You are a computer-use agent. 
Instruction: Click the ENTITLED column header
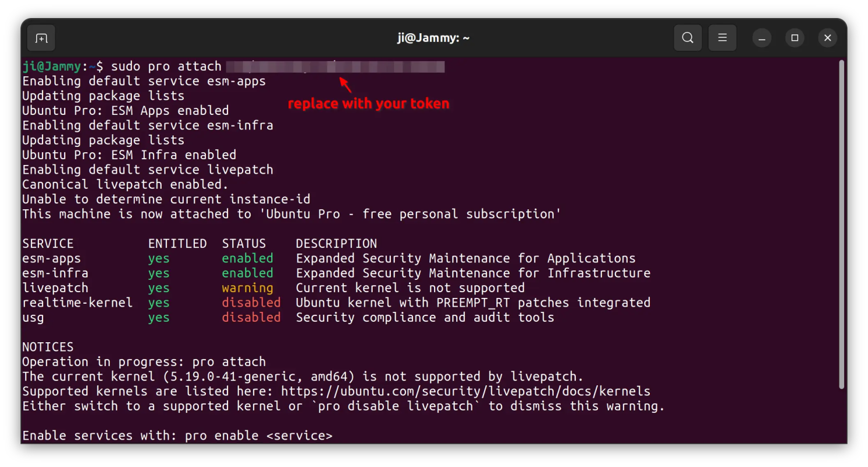177,244
